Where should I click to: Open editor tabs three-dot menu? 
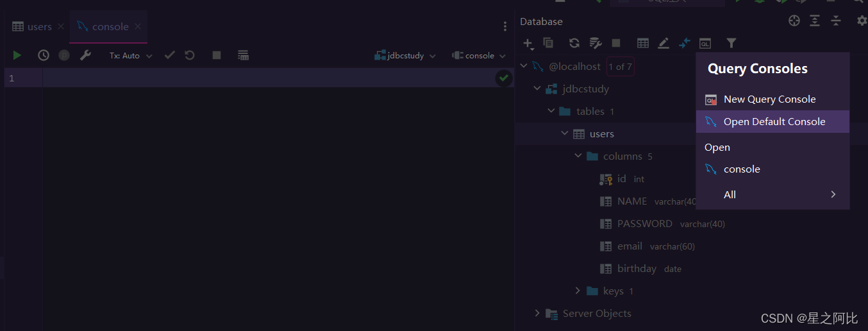[505, 26]
